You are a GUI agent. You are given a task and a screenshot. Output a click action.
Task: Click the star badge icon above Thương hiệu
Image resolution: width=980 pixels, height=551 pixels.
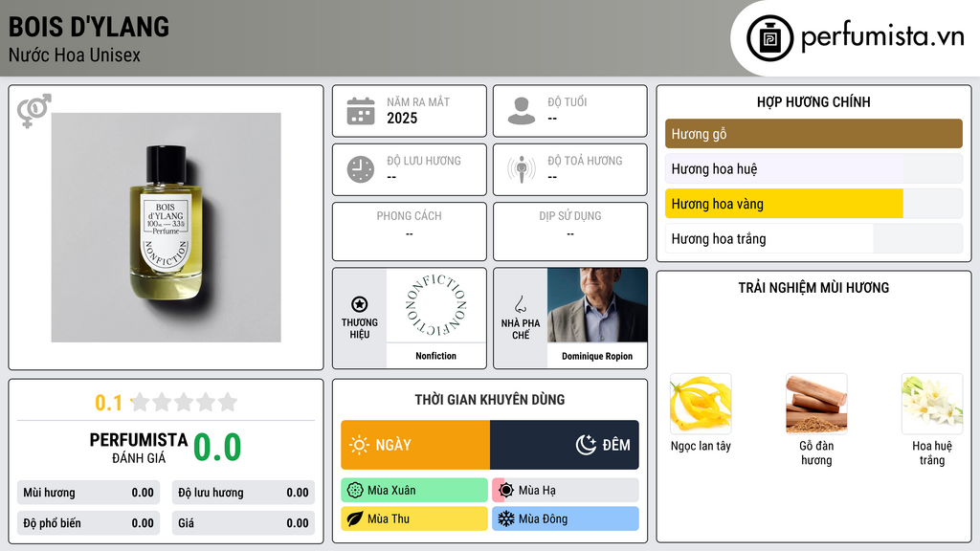coord(360,304)
